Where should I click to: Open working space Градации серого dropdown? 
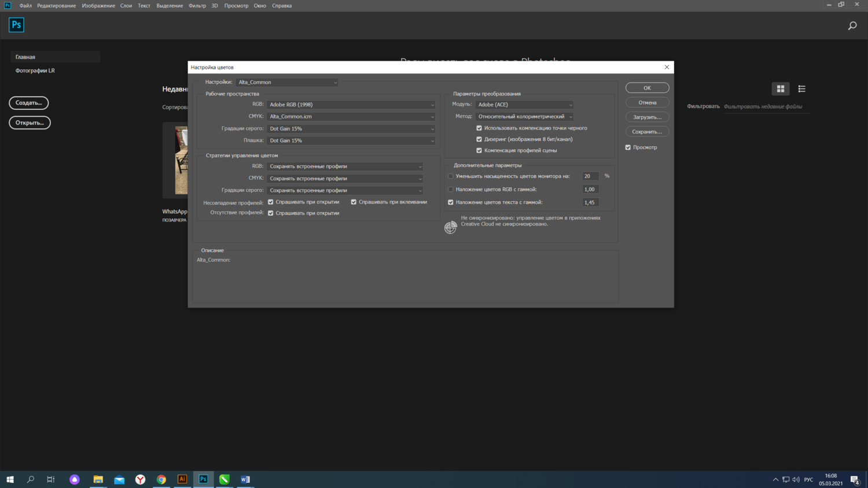pos(351,129)
